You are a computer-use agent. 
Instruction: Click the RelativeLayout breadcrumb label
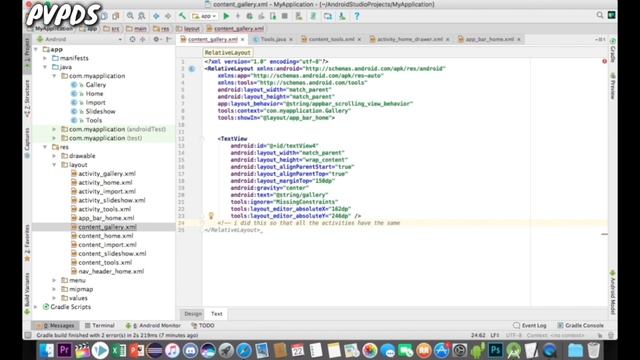[x=227, y=53]
